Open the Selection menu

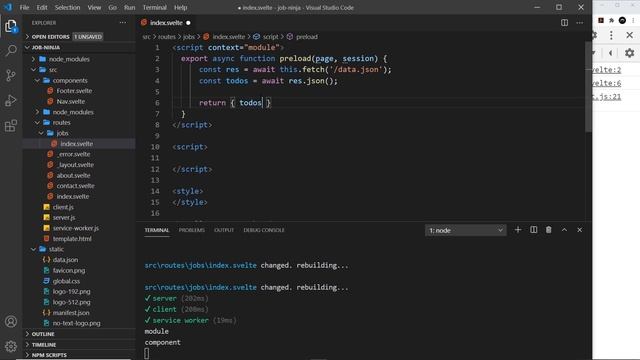[x=67, y=7]
